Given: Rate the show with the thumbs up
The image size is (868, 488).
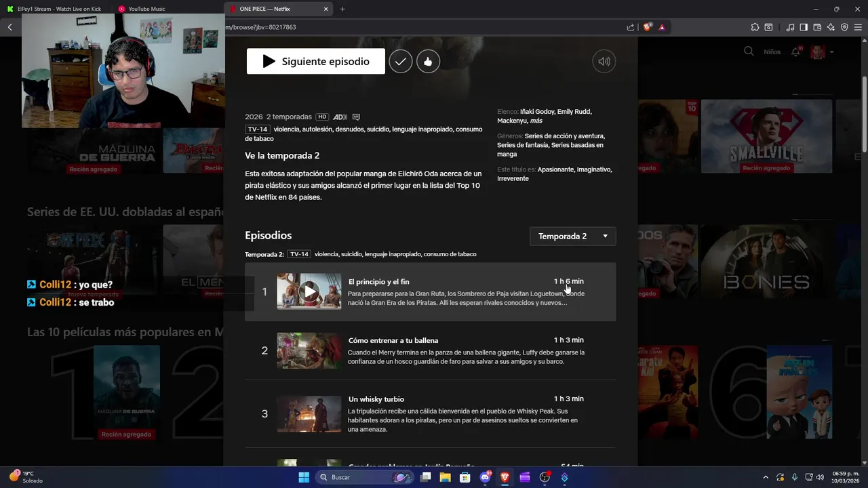Looking at the screenshot, I should point(428,62).
